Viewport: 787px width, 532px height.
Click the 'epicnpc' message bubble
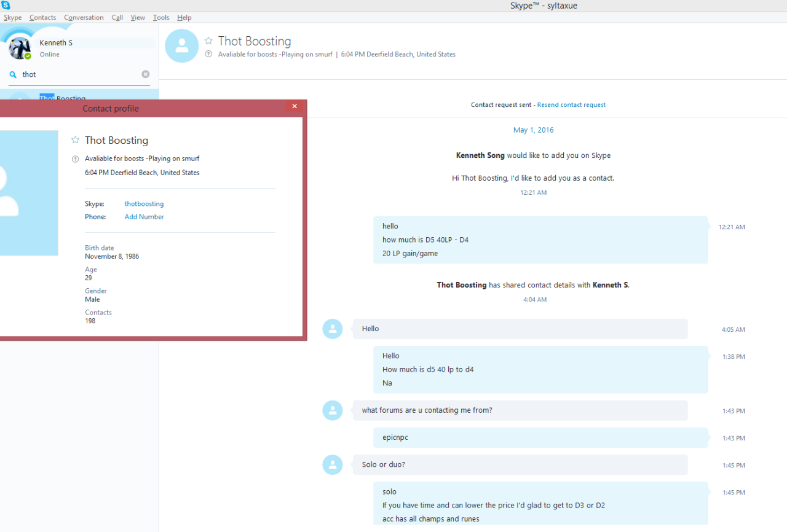(x=541, y=438)
